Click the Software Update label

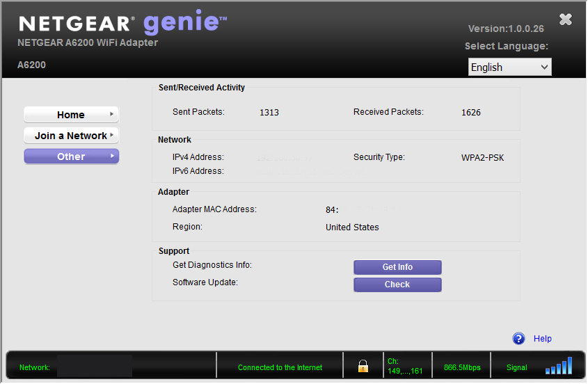click(x=205, y=282)
